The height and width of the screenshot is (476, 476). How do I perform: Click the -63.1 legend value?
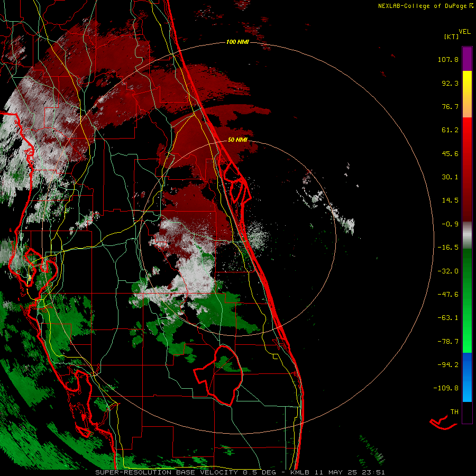(448, 318)
